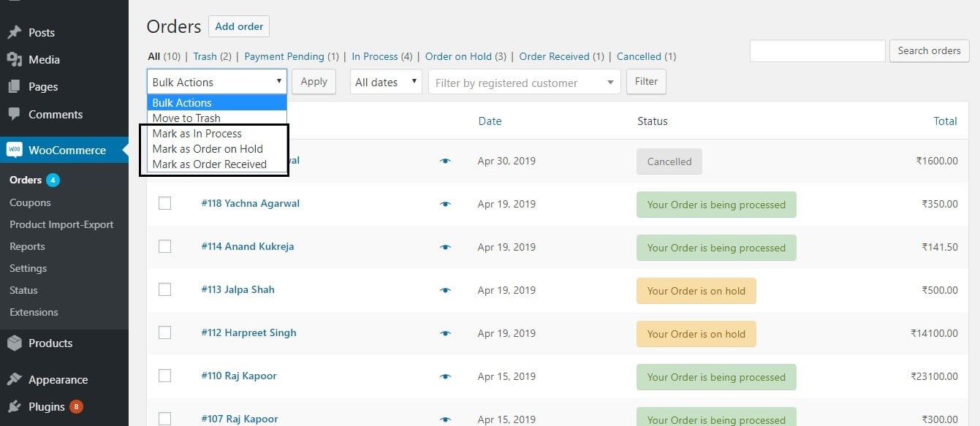
Task: Show All (10) orders
Action: [164, 56]
